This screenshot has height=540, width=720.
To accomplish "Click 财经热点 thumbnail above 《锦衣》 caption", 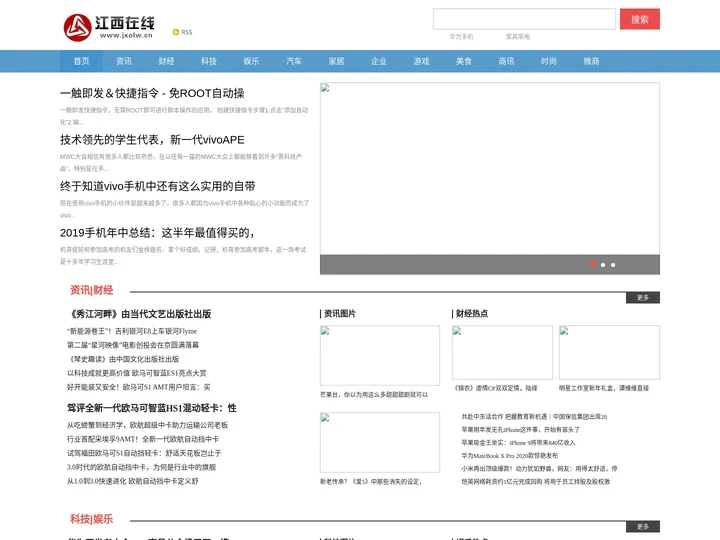I will (x=502, y=353).
